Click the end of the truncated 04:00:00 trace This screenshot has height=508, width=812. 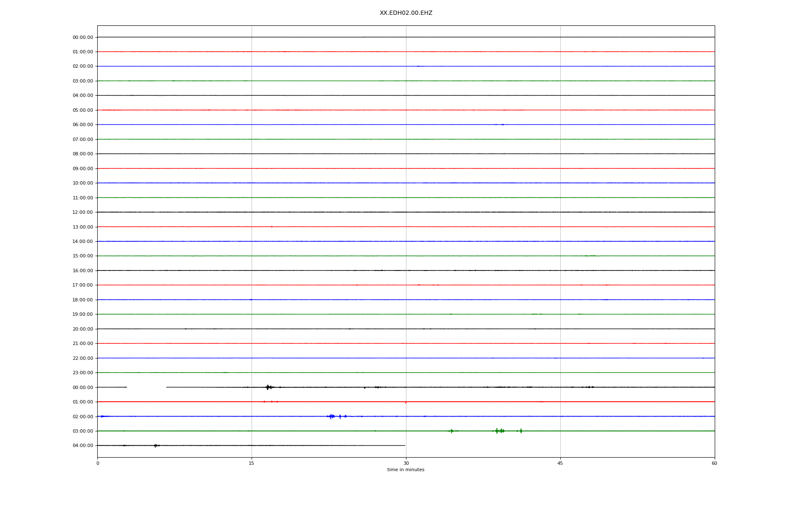pyautogui.click(x=404, y=446)
